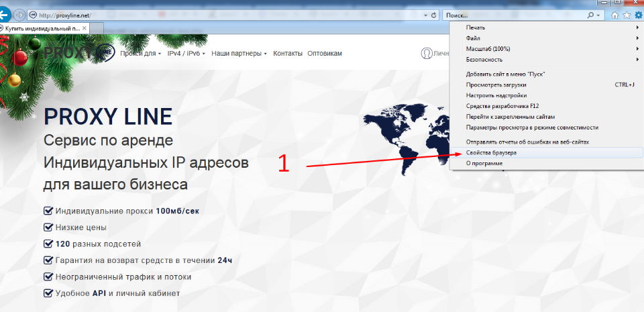Viewport: 644px width, 312px height.
Task: Click the browser back arrow button
Action: [4, 14]
